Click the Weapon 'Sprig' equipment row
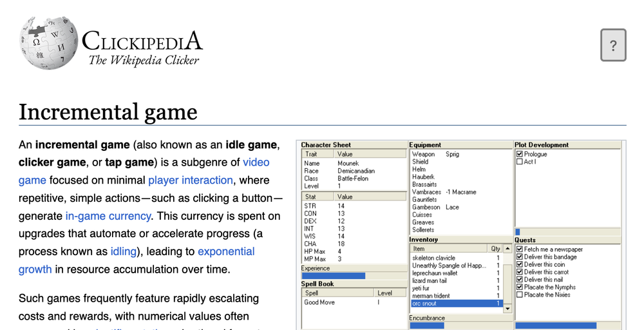 click(x=461, y=154)
